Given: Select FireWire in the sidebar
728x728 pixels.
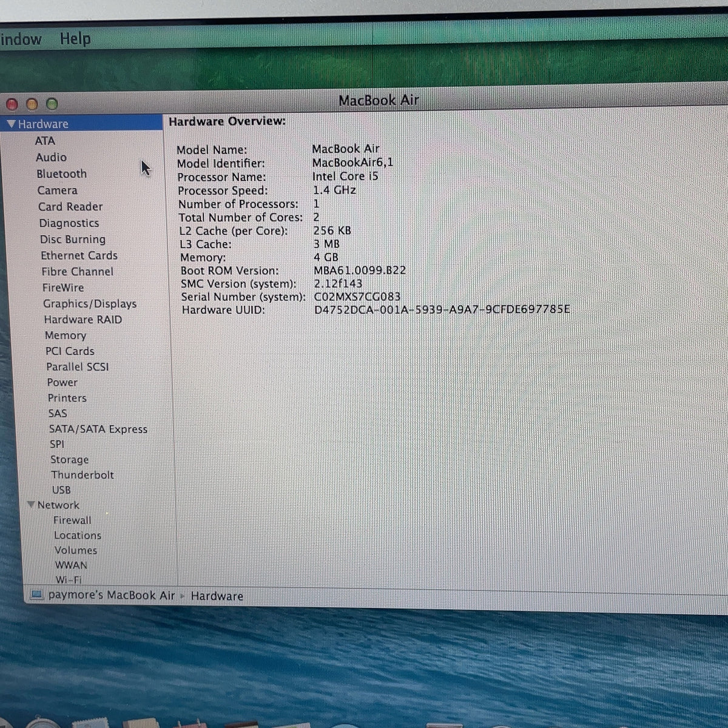Looking at the screenshot, I should click(63, 288).
